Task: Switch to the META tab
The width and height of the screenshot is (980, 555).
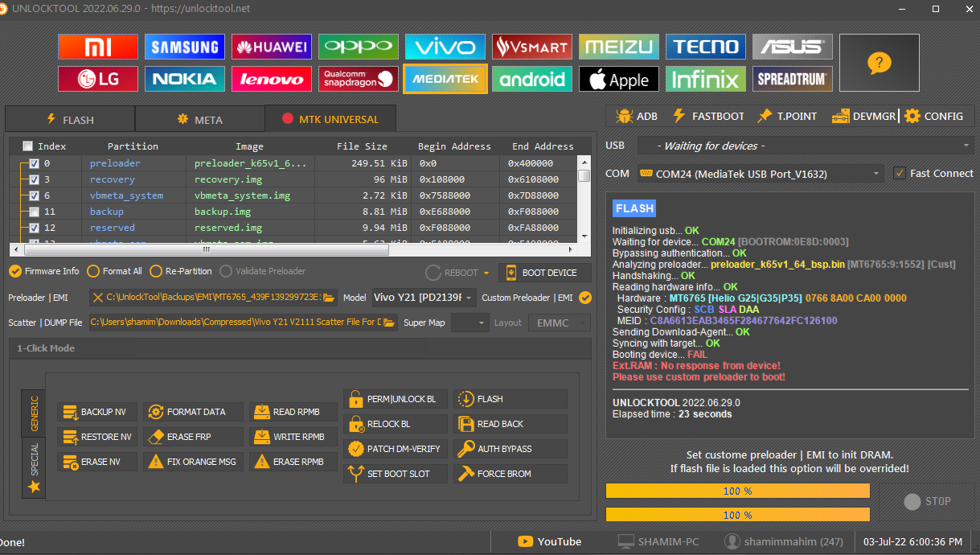Action: coord(199,119)
